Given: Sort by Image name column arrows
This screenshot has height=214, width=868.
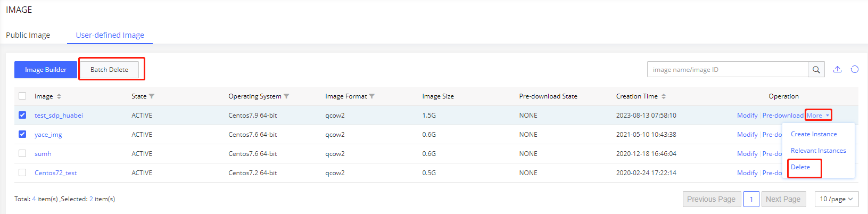Looking at the screenshot, I should click(59, 96).
